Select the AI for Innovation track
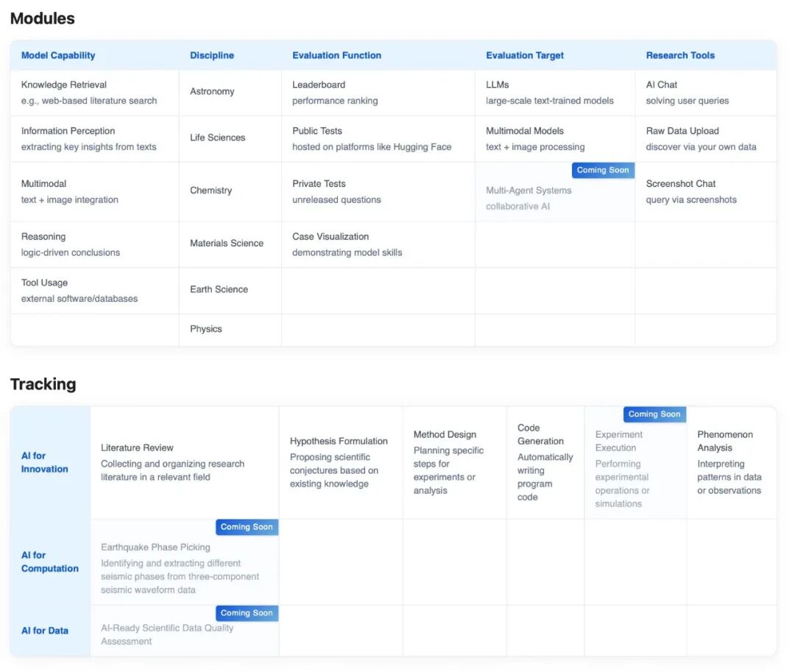Image resolution: width=795 pixels, height=672 pixels. [45, 462]
